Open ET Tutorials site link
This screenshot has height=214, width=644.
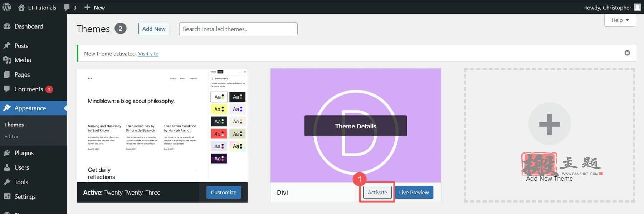tap(42, 8)
